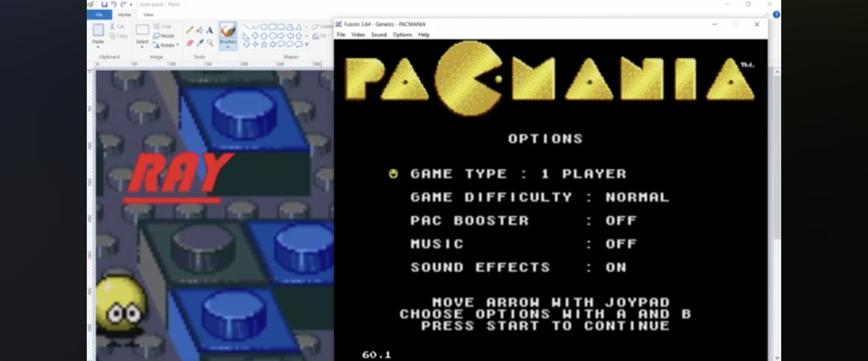The height and width of the screenshot is (361, 868).
Task: Pick the Left arrow shape
Action: pos(290,36)
